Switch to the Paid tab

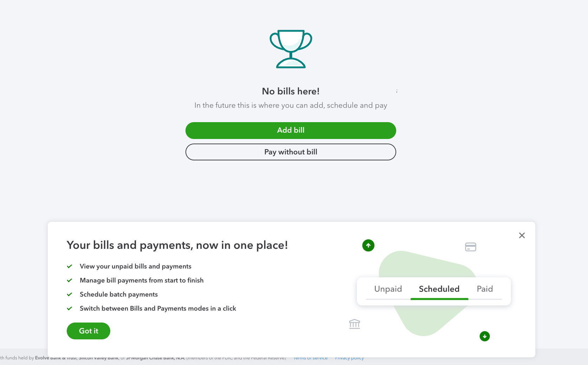point(485,289)
